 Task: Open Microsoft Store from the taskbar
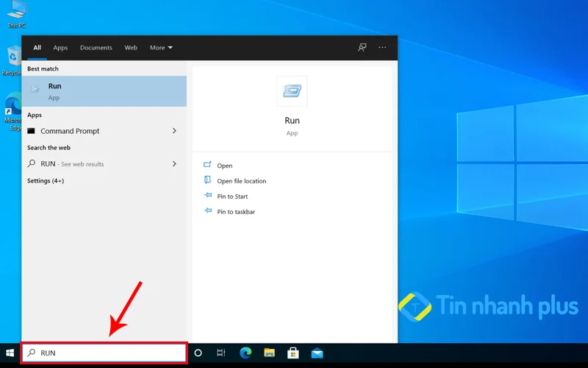tap(293, 353)
